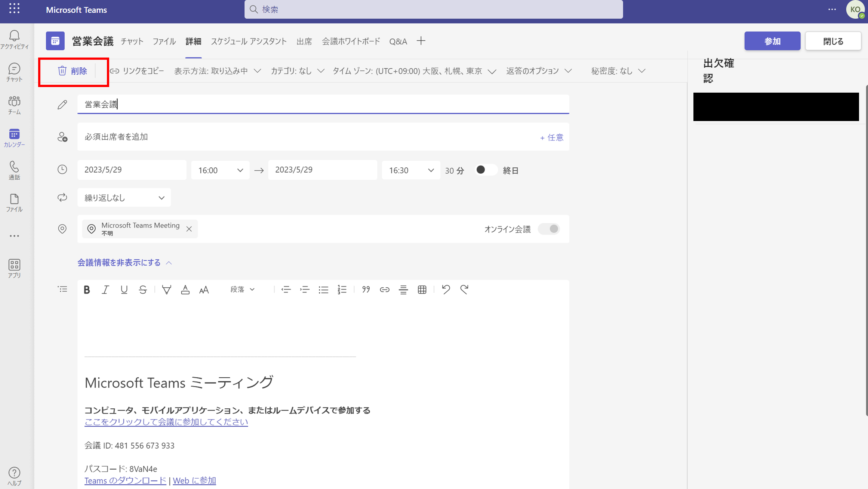Add a new tab with plus icon

421,41
